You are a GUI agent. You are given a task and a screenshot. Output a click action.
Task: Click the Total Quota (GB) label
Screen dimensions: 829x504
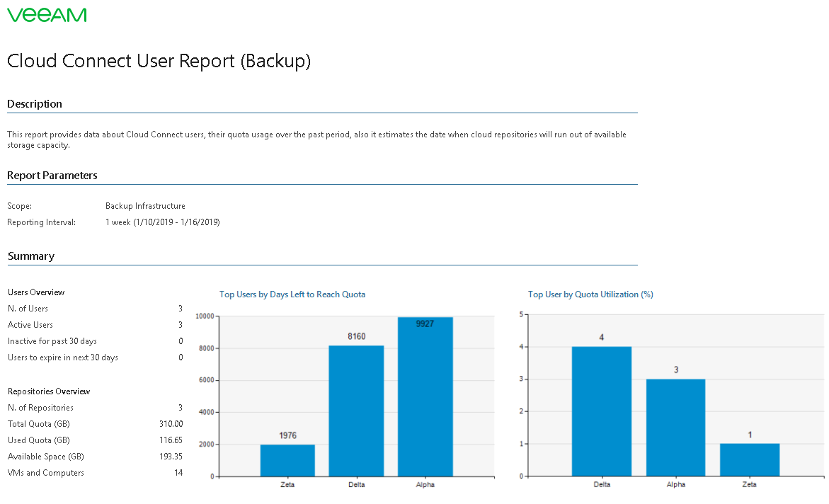(39, 424)
